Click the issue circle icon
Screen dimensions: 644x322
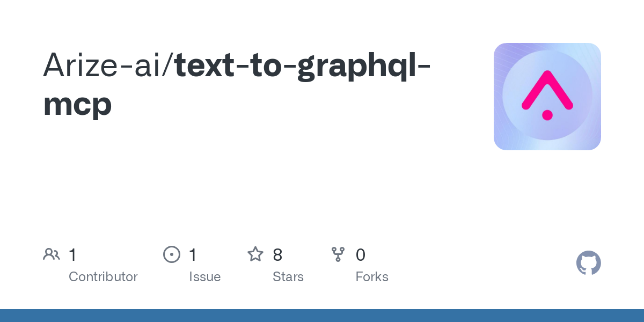[172, 254]
